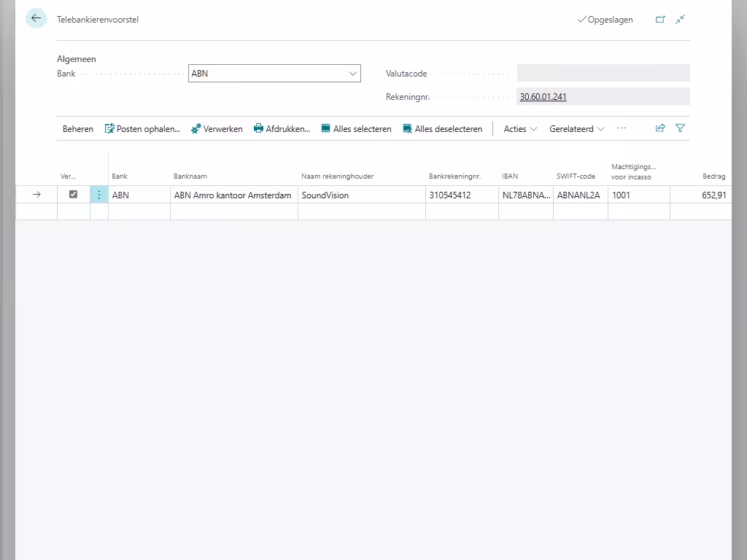Click Posten ophalen action
Screen dimensions: 747x560
tap(142, 129)
